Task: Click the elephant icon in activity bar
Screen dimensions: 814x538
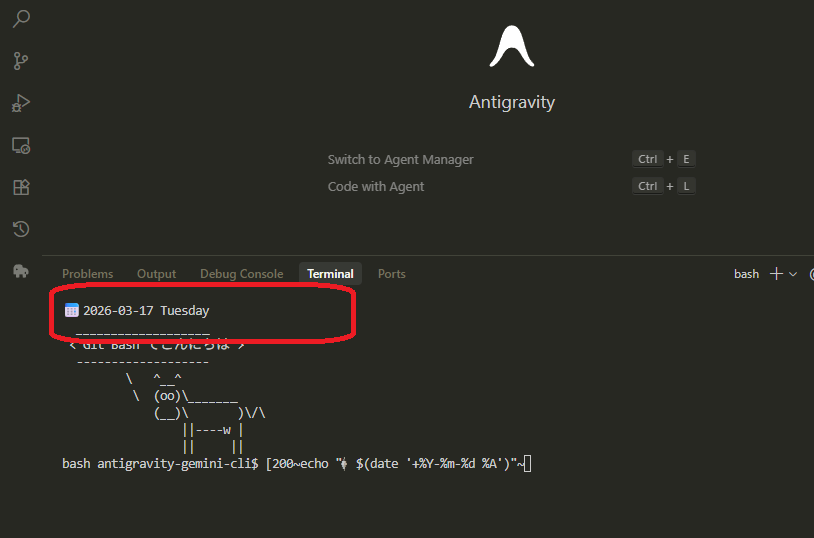Action: [21, 271]
